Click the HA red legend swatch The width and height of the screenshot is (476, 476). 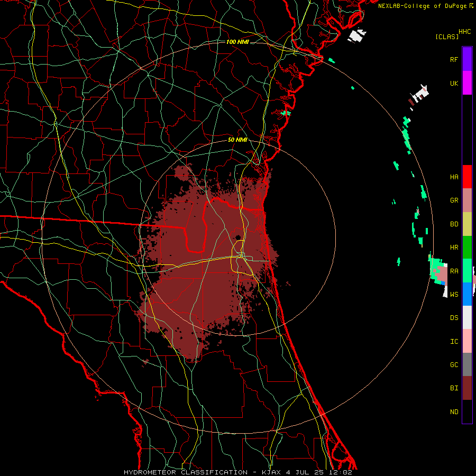pos(467,177)
